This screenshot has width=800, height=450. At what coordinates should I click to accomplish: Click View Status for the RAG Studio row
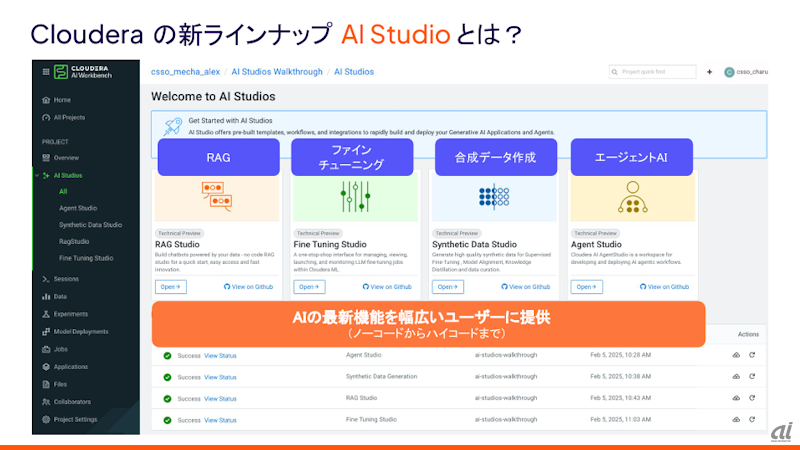(x=220, y=398)
